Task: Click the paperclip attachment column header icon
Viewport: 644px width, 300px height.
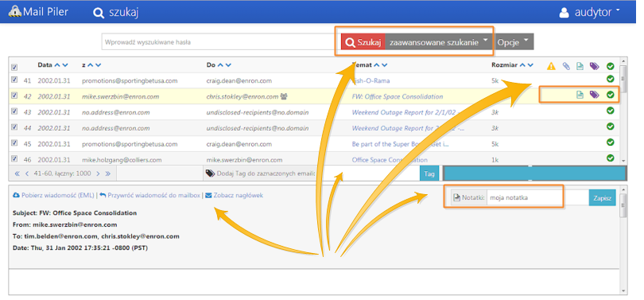Action: (x=566, y=66)
